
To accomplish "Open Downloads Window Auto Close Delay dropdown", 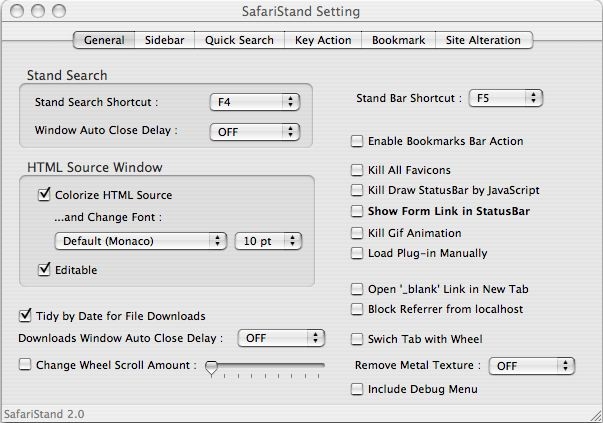I will (282, 338).
